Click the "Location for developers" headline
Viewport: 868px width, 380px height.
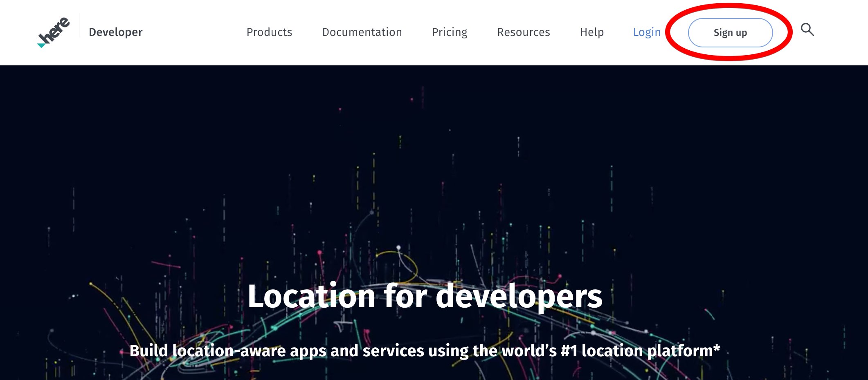(x=425, y=296)
